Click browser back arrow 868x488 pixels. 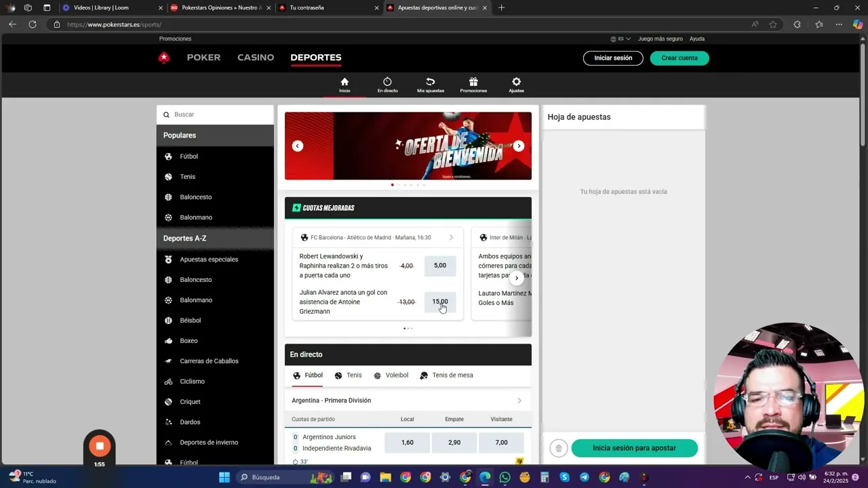pyautogui.click(x=12, y=24)
